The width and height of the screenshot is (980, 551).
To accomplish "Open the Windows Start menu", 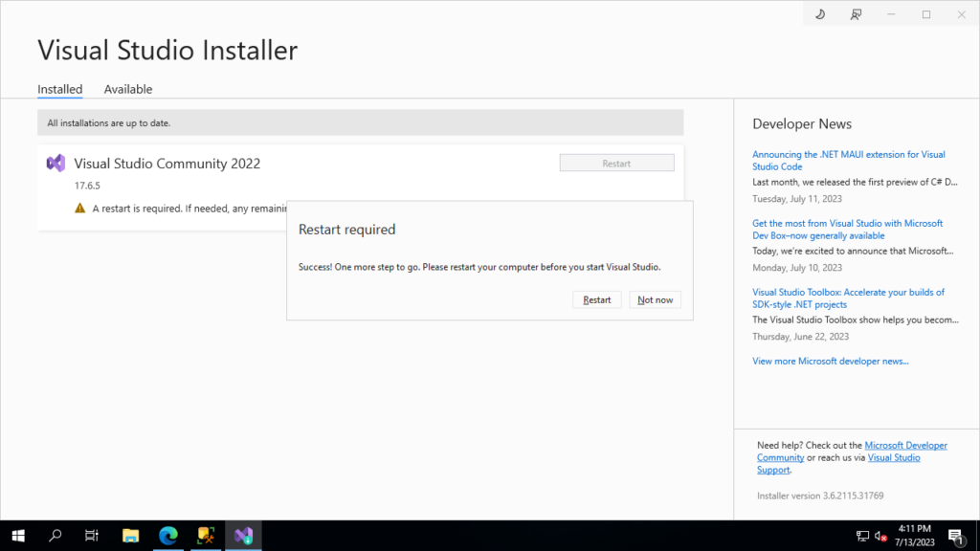I will point(18,536).
